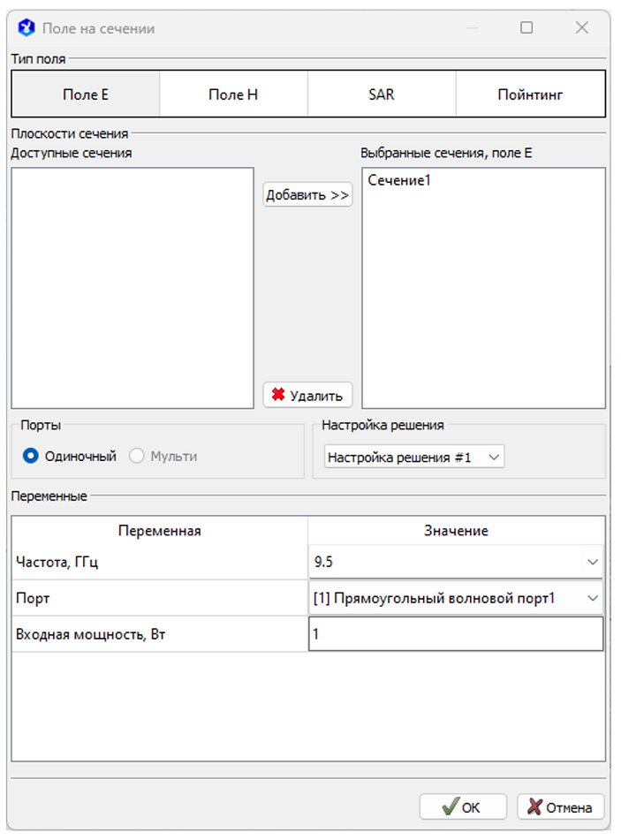Maximize the Поле на сечении dialog
The height and width of the screenshot is (840, 621).
526,27
